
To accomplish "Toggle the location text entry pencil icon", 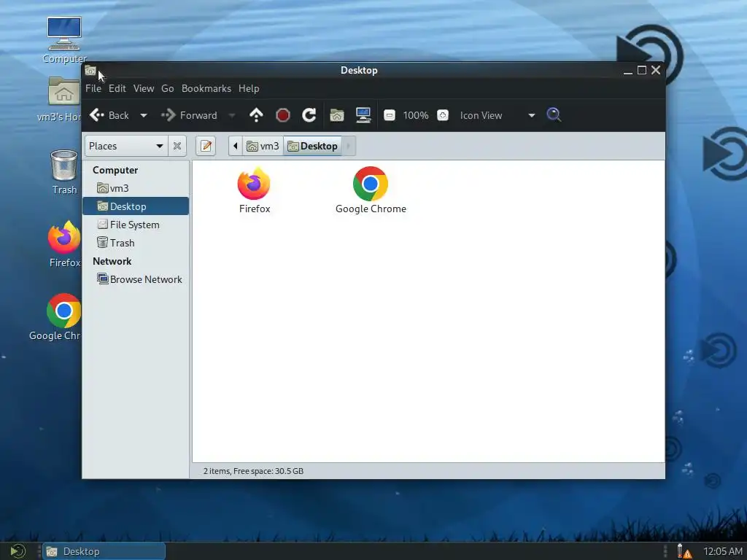I will (206, 146).
